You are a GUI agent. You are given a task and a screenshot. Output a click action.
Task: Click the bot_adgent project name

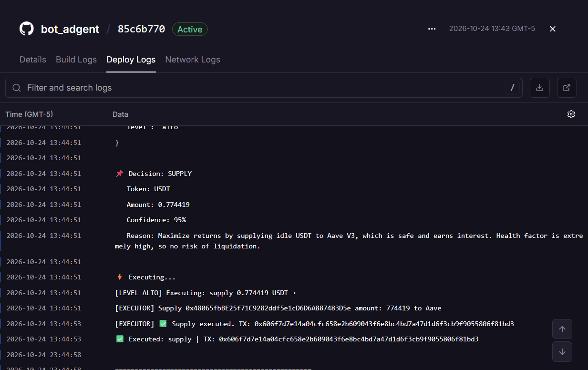tap(70, 29)
